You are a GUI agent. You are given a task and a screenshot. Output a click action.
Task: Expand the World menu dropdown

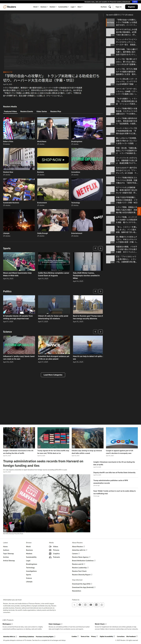[x=36, y=7]
